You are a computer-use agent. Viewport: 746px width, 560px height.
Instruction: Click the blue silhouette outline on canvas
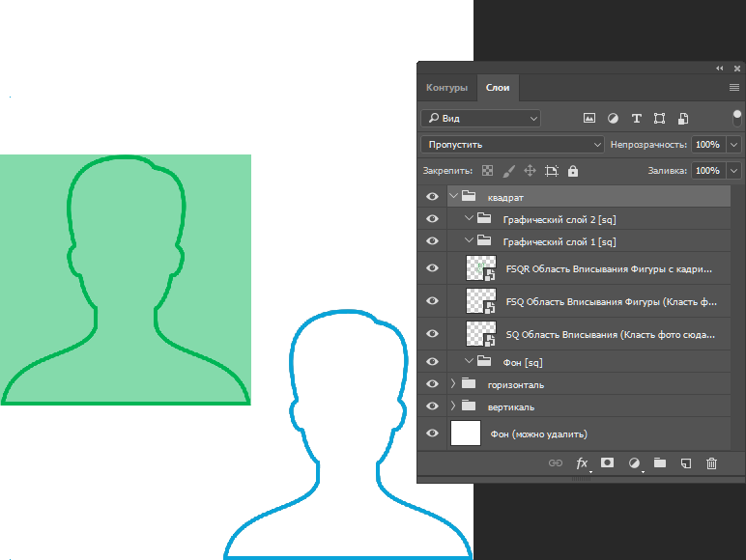click(x=348, y=434)
